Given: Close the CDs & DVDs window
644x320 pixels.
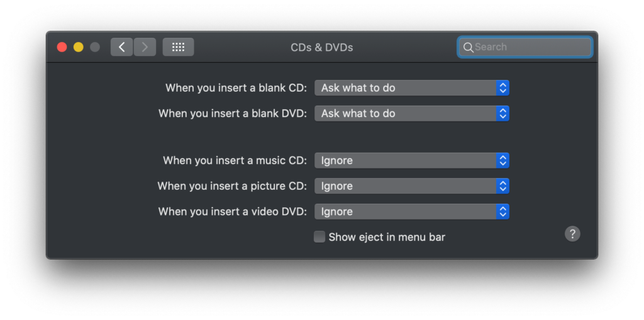Looking at the screenshot, I should (x=62, y=47).
